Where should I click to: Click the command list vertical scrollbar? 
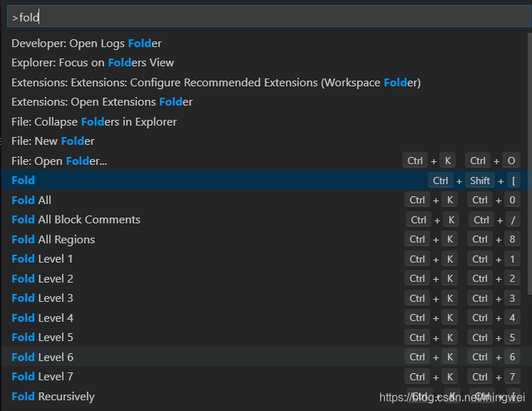(530, 164)
